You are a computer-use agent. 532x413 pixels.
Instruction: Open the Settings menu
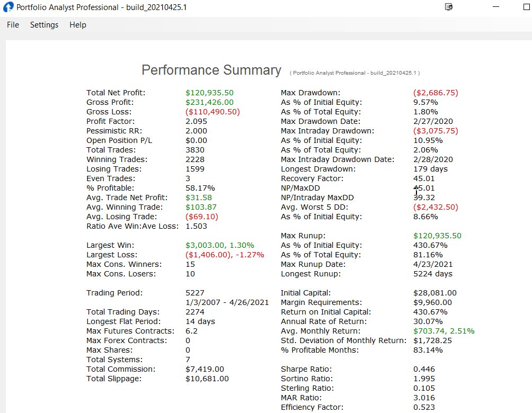click(44, 25)
